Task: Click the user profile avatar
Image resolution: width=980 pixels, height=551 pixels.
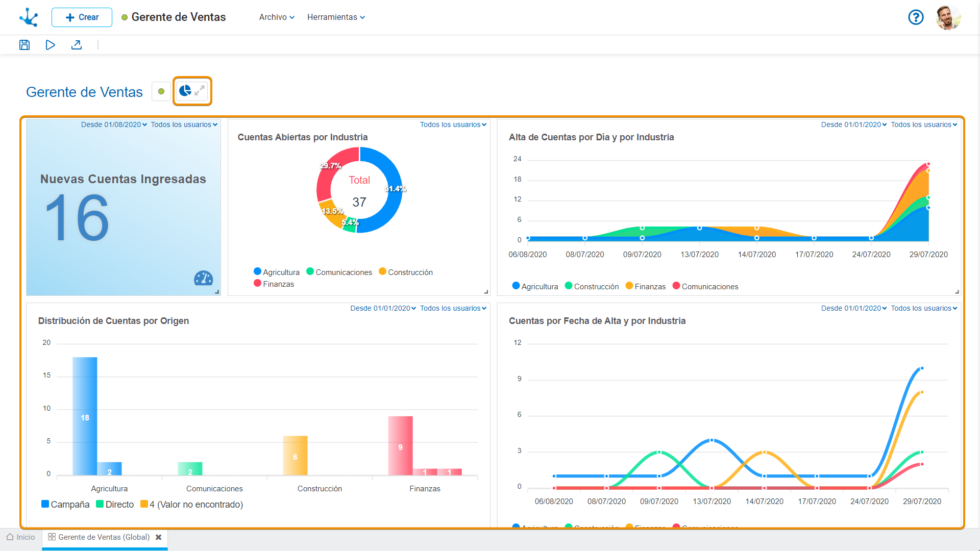Action: (948, 17)
